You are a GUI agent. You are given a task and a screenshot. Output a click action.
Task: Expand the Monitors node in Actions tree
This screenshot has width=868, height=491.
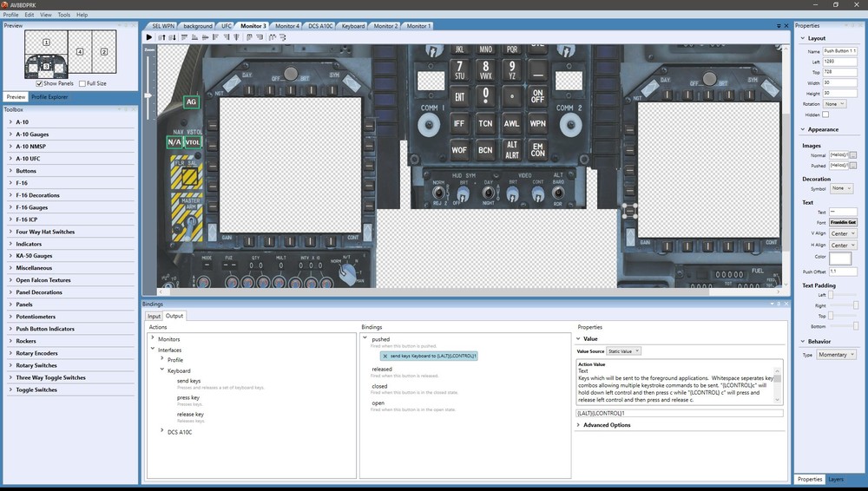coord(153,338)
